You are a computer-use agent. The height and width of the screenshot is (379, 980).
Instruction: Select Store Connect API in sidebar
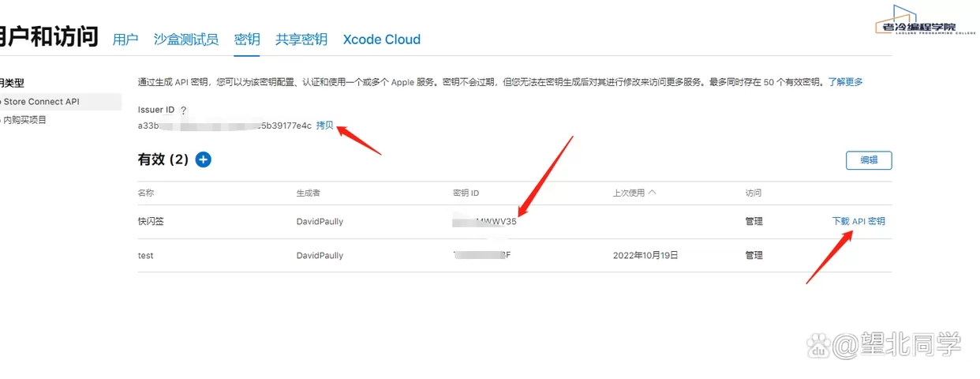point(61,101)
